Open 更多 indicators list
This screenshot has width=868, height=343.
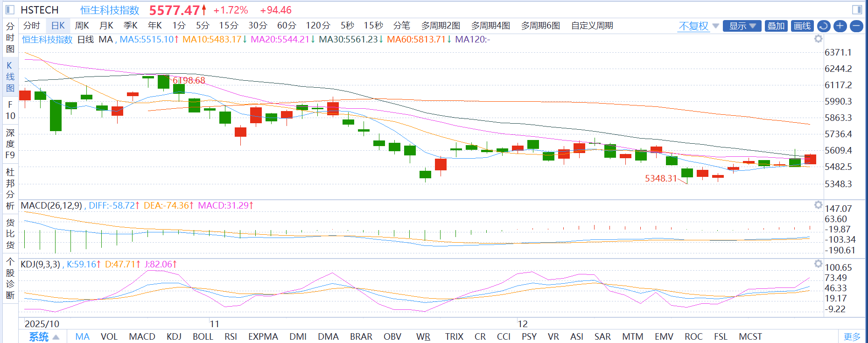click(852, 337)
